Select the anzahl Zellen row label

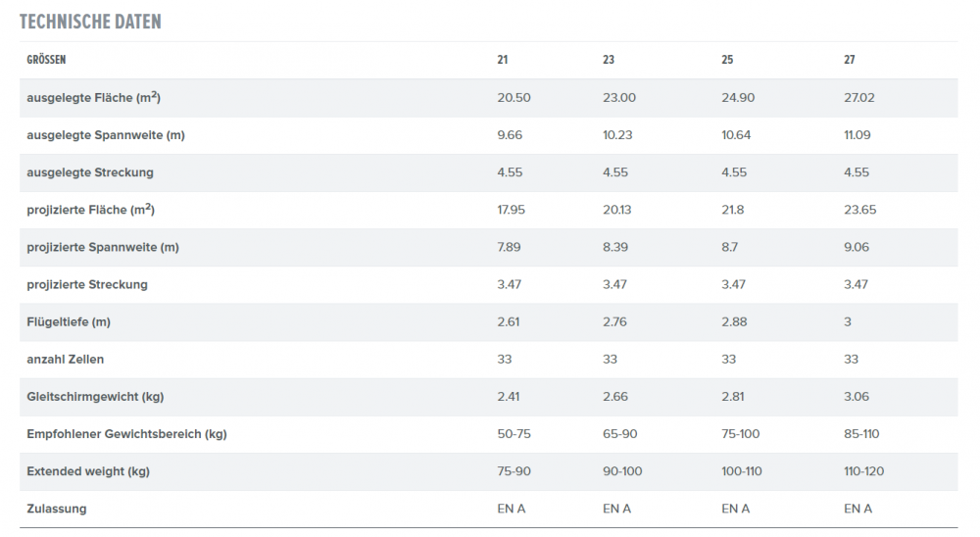pos(65,360)
